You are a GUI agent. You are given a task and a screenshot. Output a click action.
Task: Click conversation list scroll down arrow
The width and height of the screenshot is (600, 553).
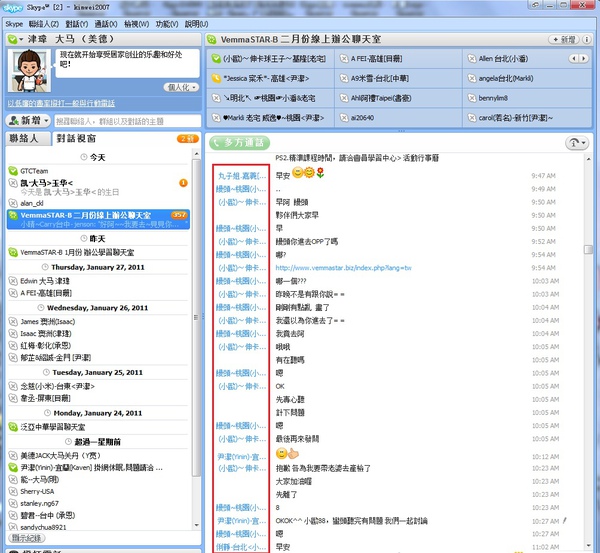(196, 525)
